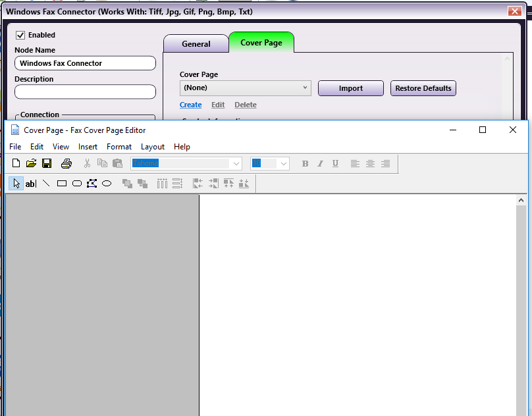Click Align Top objects icon
Viewport: 532px width, 416px height.
pyautogui.click(x=228, y=184)
